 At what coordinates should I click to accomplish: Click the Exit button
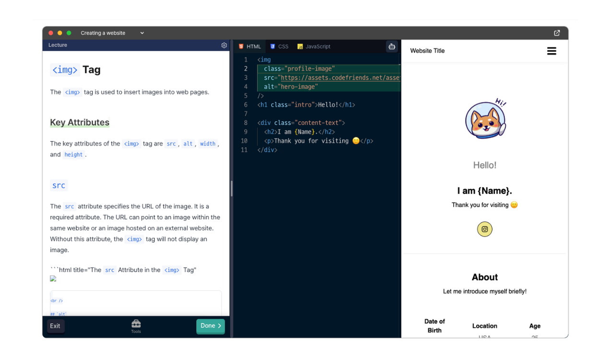pos(55,326)
